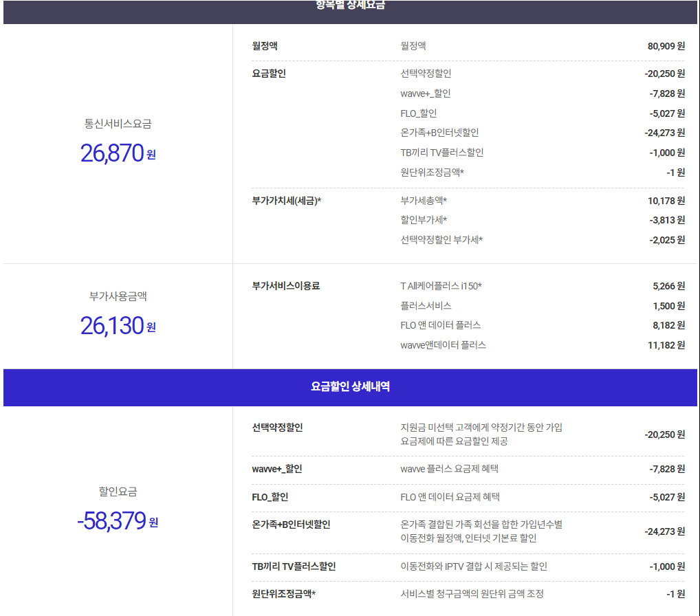This screenshot has height=616, width=700.
Task: Click the 요금할인 상세내역 section header
Action: click(350, 387)
